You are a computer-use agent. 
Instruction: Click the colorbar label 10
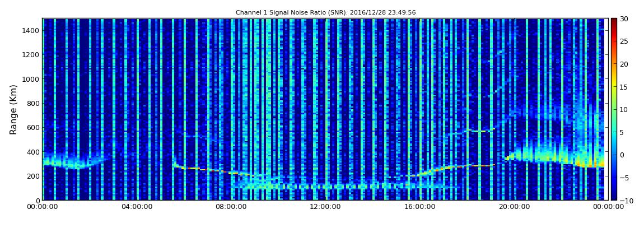coord(624,109)
